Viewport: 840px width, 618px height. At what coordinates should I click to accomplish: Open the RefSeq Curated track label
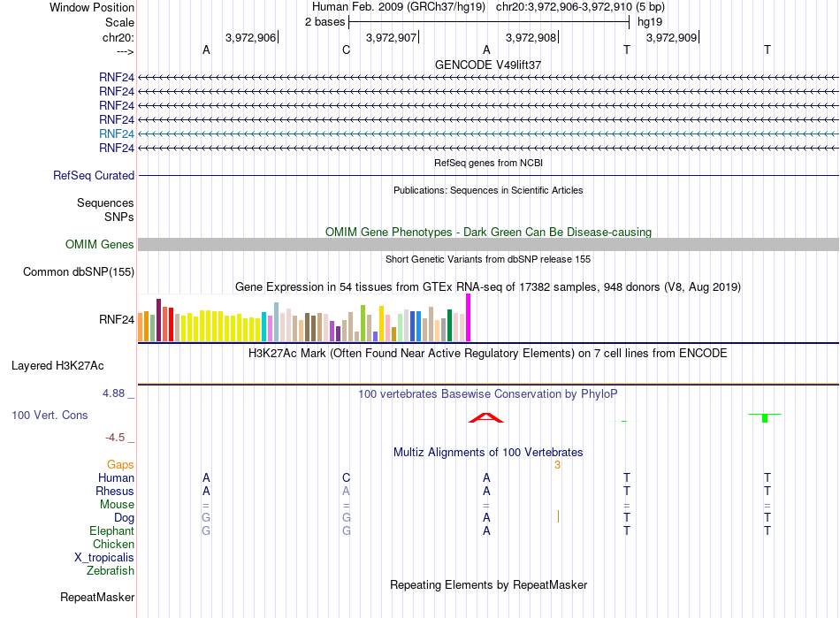94,176
